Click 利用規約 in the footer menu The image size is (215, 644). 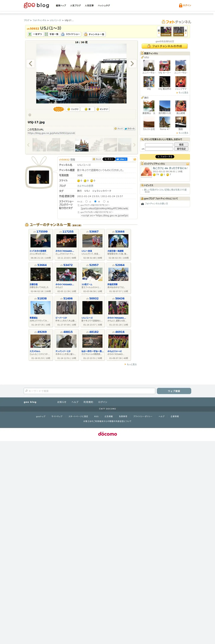pyautogui.click(x=88, y=402)
